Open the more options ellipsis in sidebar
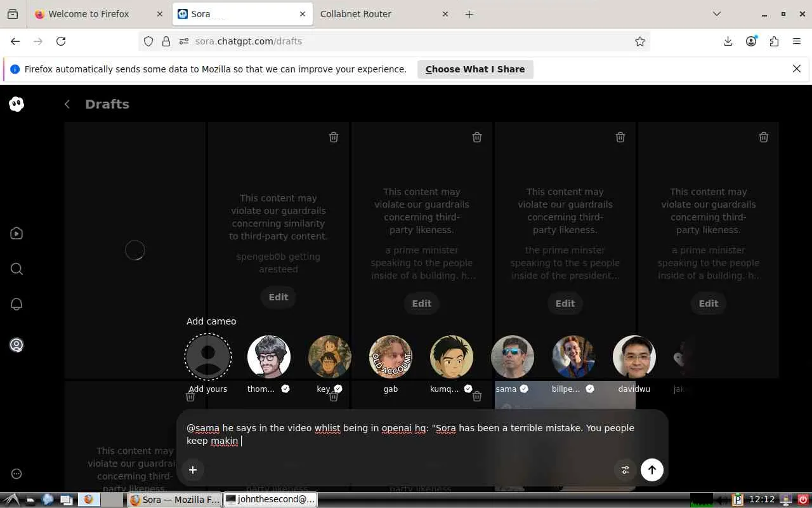Screen dimensions: 812x508 (16, 474)
